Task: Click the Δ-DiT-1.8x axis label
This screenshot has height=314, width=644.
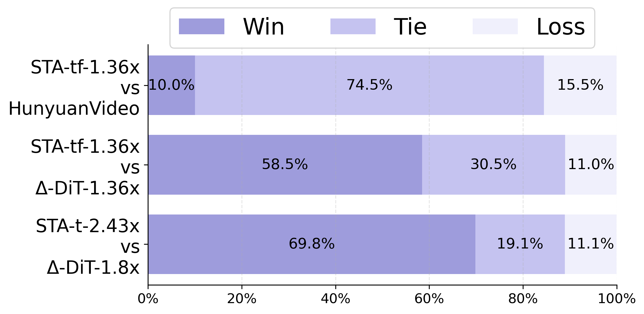Action: click(93, 268)
